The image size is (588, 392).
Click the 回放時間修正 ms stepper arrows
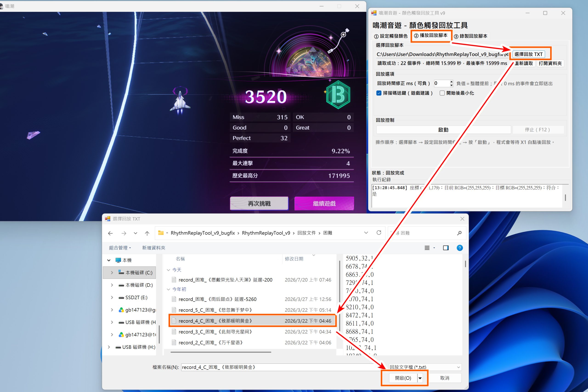click(x=451, y=83)
